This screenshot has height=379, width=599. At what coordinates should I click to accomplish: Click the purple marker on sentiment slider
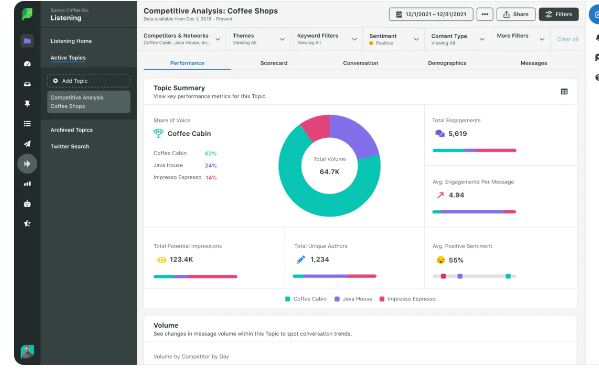click(460, 276)
